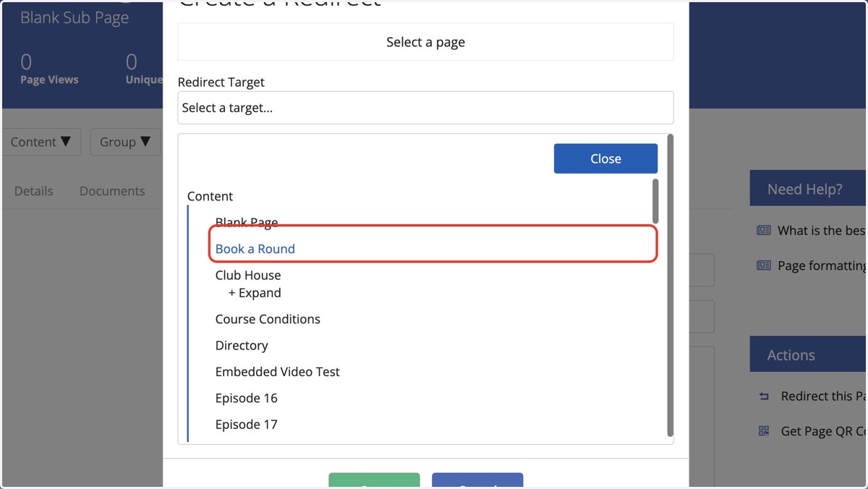This screenshot has height=489, width=868.
Task: Click the green button at dialog bottom
Action: pos(374,481)
